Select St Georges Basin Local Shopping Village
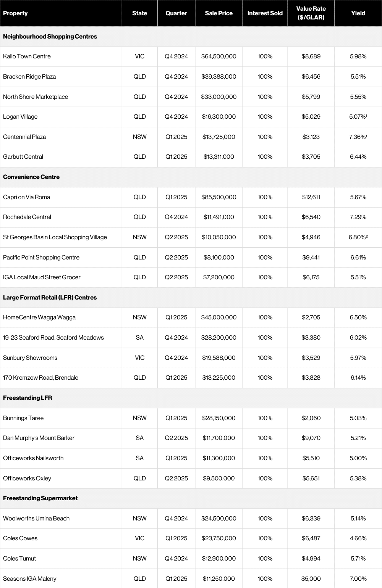Screen dimensions: 382x588 [55, 237]
